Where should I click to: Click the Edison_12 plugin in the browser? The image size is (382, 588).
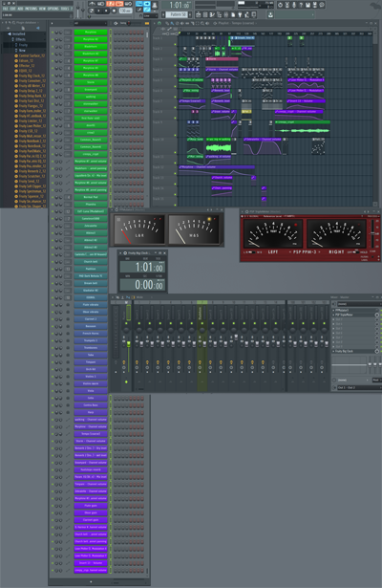point(26,60)
